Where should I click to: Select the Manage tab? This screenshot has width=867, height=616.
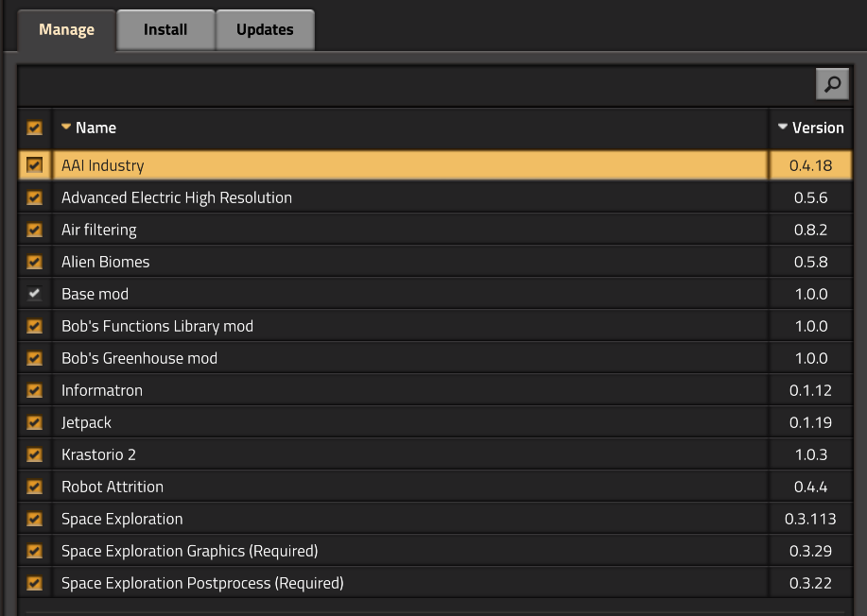66,29
